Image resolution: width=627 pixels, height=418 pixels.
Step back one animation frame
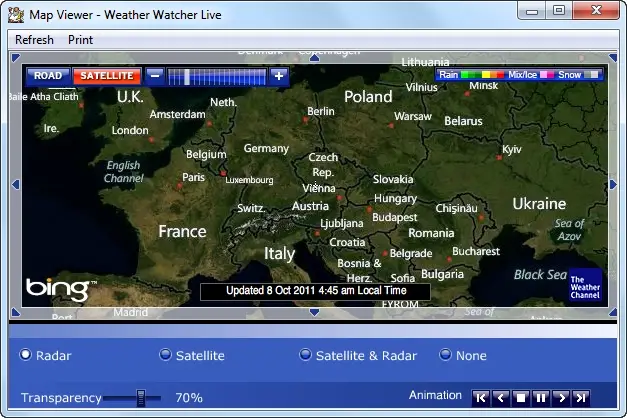point(501,398)
